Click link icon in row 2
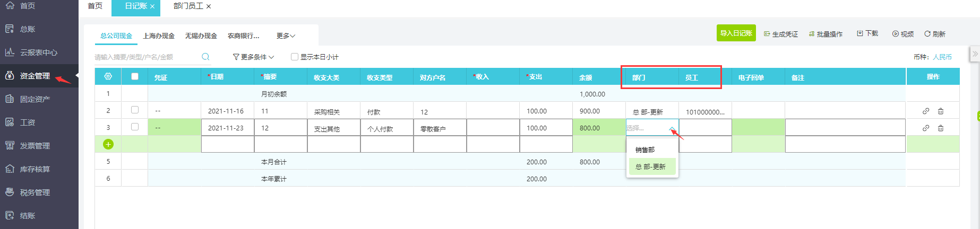Image resolution: width=980 pixels, height=229 pixels. (x=926, y=111)
